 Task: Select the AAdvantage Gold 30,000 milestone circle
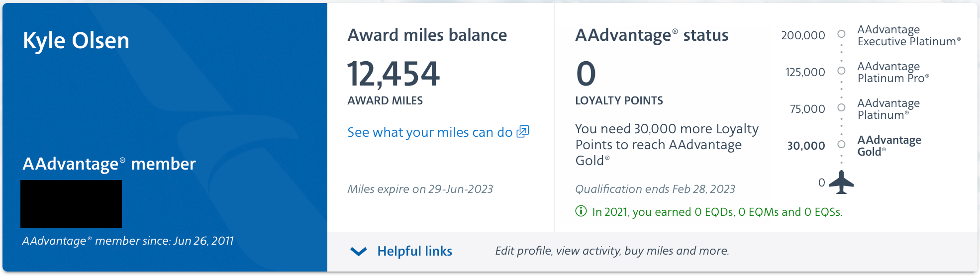(x=841, y=144)
